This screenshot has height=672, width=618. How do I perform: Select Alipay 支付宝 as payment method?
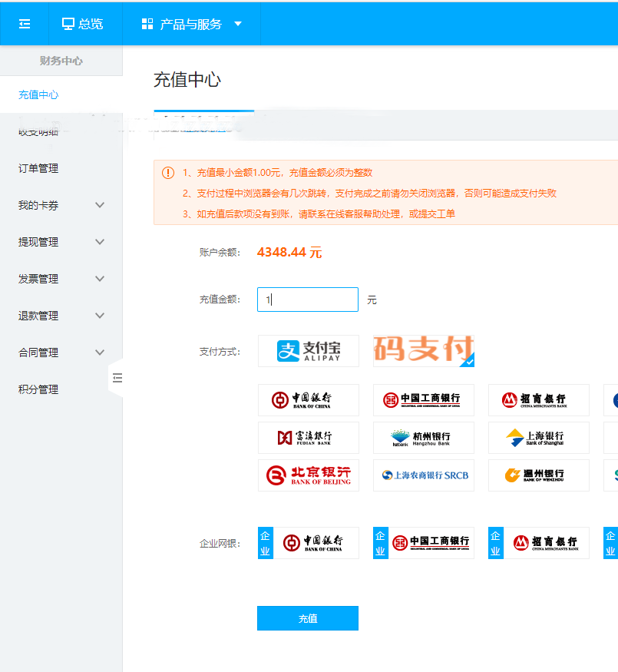click(309, 351)
